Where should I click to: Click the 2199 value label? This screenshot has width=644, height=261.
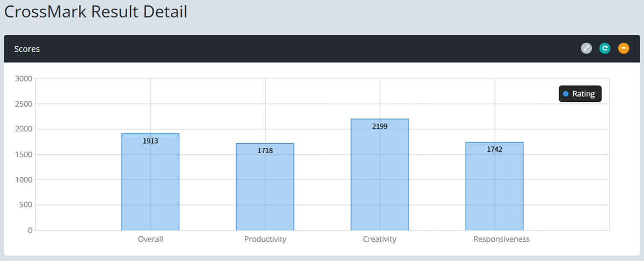click(379, 126)
